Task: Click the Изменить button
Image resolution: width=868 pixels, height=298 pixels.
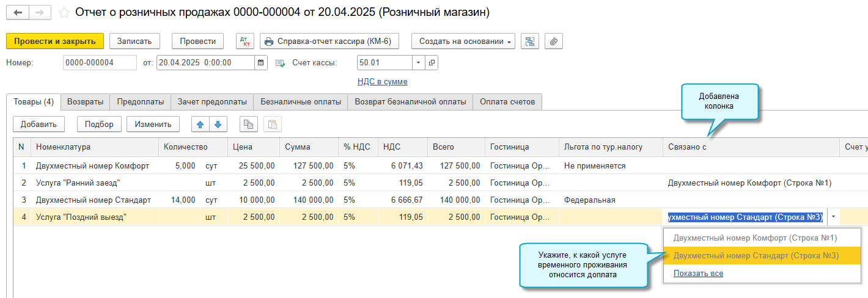Action: (153, 124)
